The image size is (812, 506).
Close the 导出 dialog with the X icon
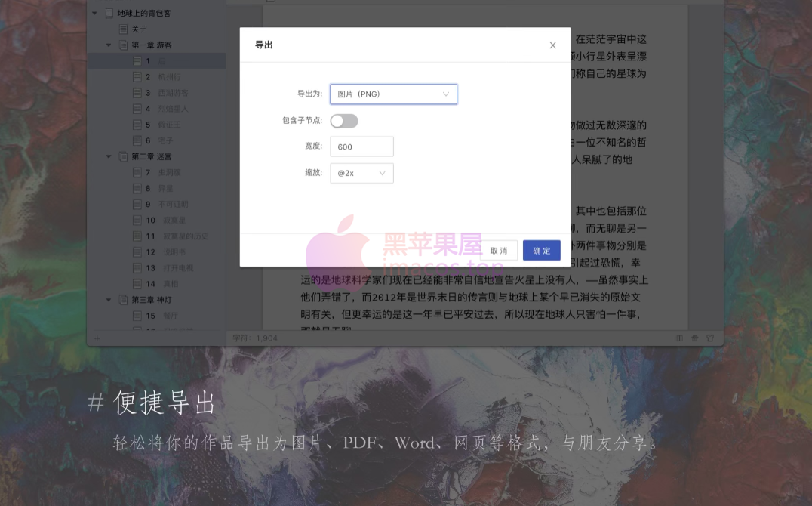click(x=552, y=45)
